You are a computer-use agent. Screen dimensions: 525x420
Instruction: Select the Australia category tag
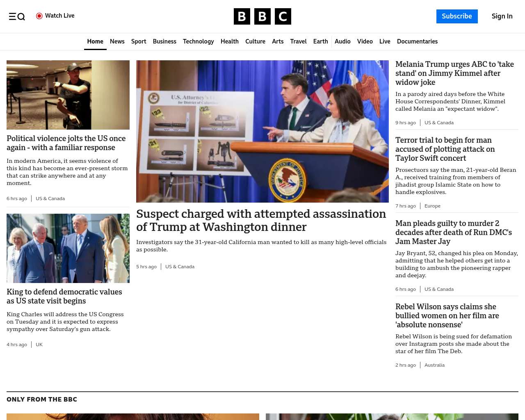[434, 365]
